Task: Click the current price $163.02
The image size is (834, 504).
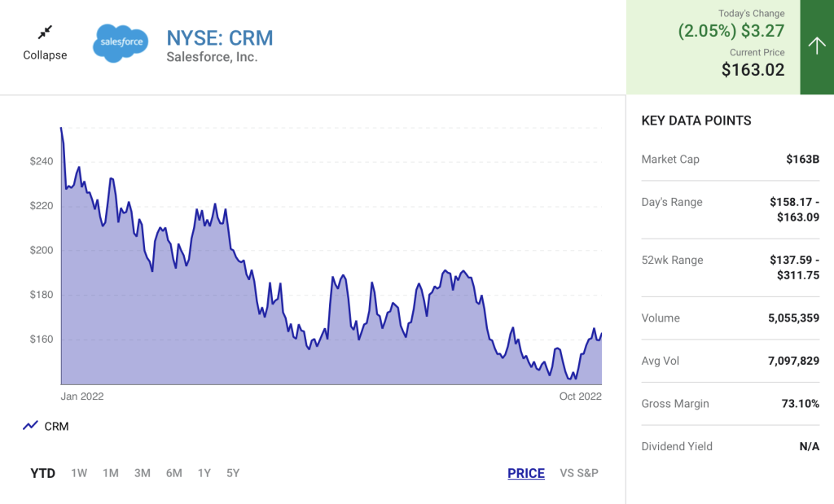Action: click(x=753, y=70)
